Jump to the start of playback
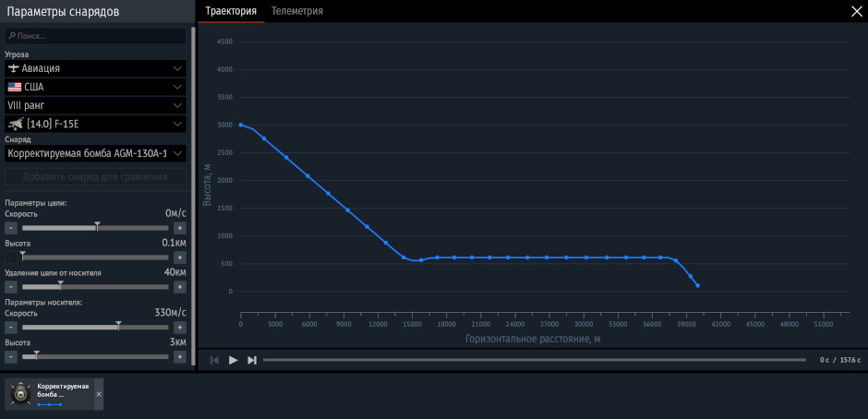The image size is (868, 419). point(215,360)
